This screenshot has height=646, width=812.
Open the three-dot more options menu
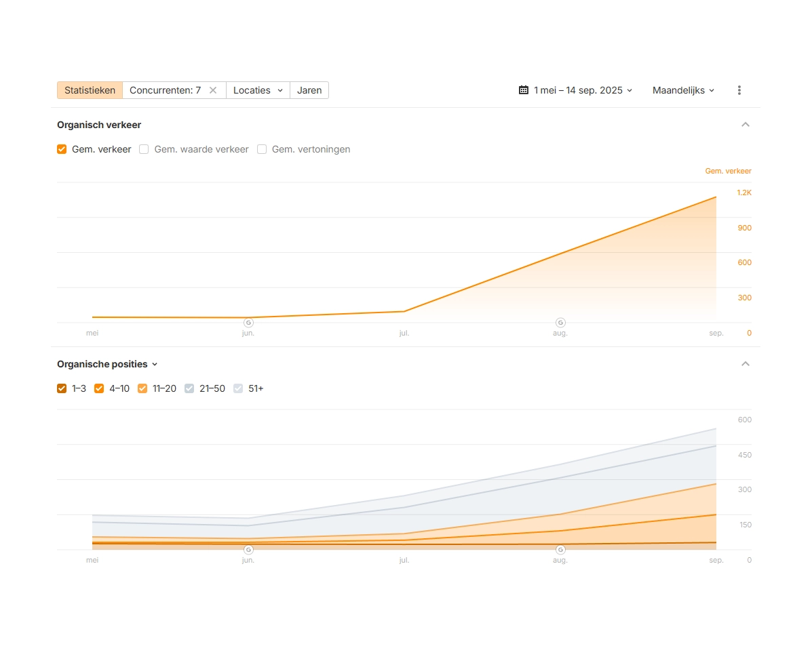tap(739, 90)
